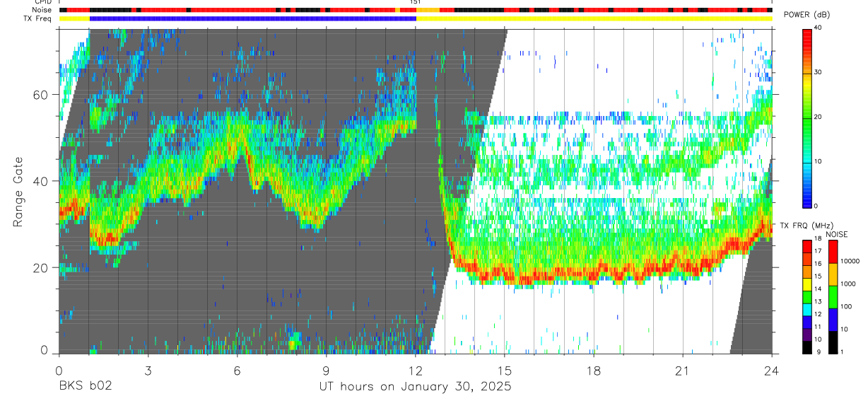Click the '20' tick on POWER scale

[x=818, y=117]
